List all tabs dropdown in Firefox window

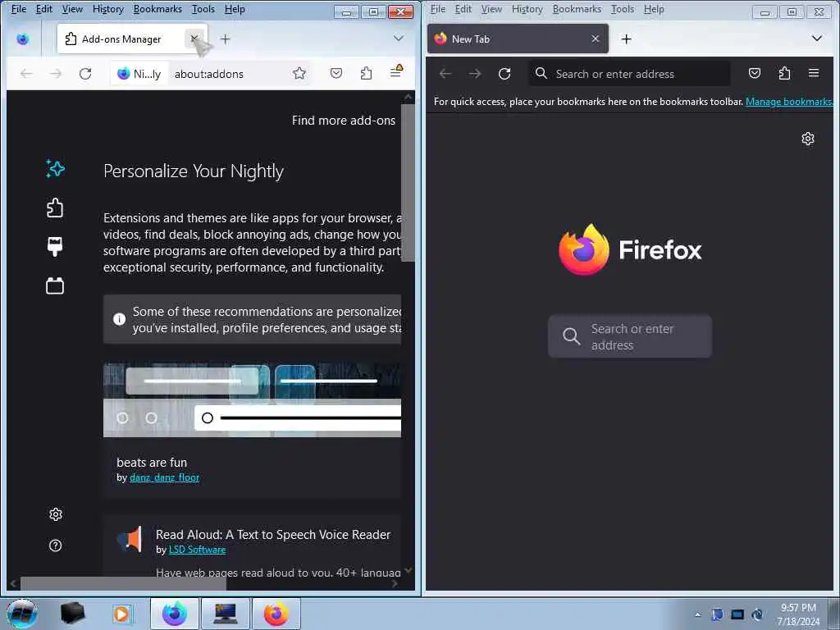tap(817, 39)
